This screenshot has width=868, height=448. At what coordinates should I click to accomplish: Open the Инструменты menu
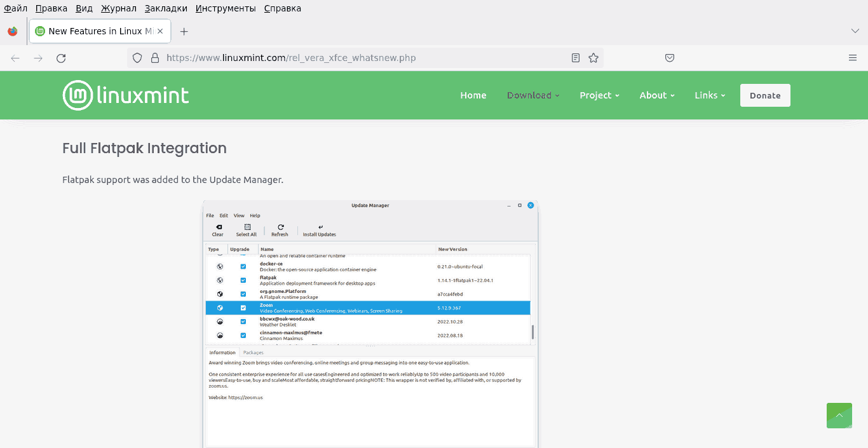[226, 8]
